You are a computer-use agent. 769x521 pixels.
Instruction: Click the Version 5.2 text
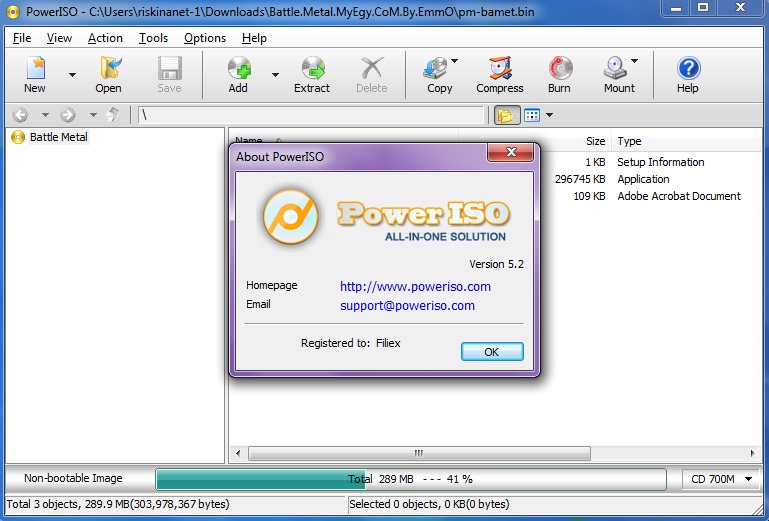coord(496,264)
